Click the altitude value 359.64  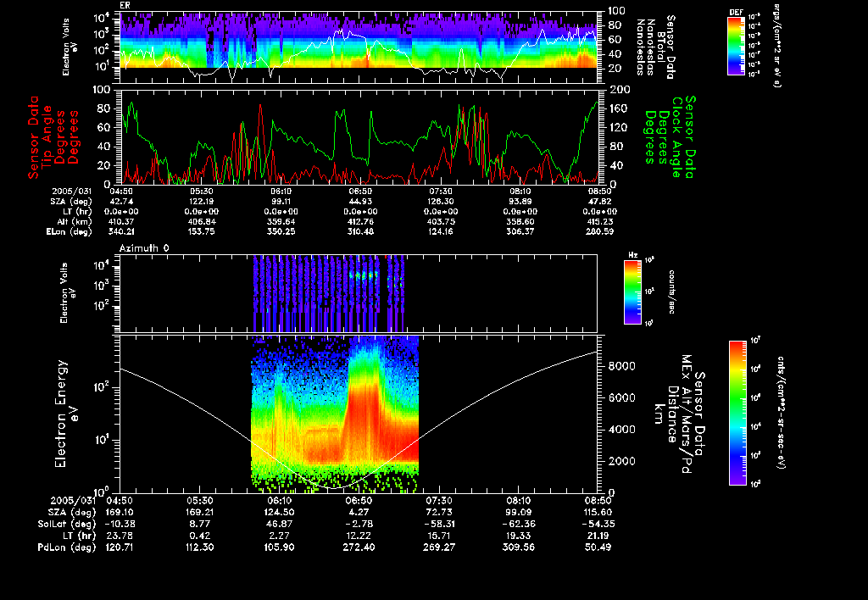pos(281,221)
